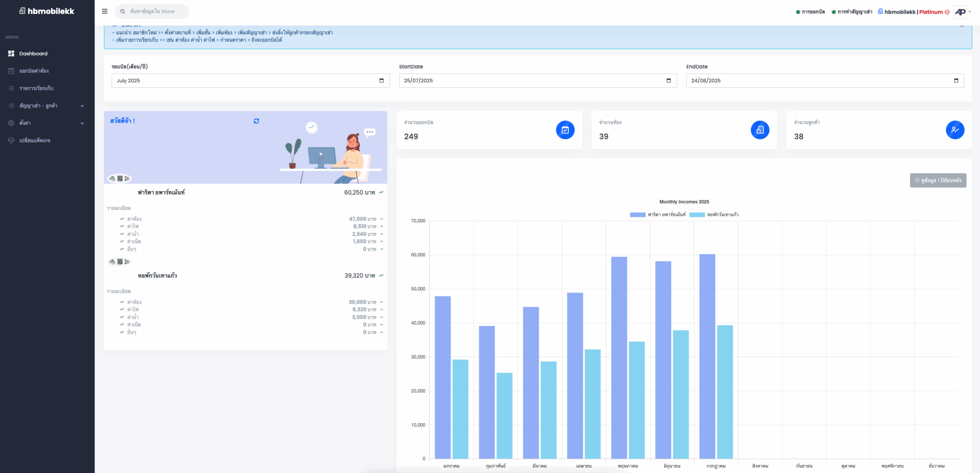Click the refresh icon beside สวัสดีจ้า greeting
This screenshot has width=980, height=473.
point(256,121)
